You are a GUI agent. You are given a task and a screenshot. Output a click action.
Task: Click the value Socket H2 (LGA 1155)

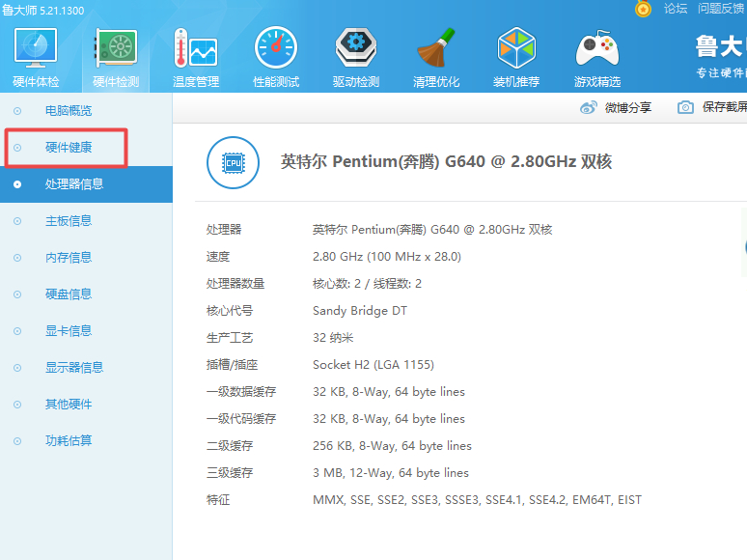click(373, 365)
